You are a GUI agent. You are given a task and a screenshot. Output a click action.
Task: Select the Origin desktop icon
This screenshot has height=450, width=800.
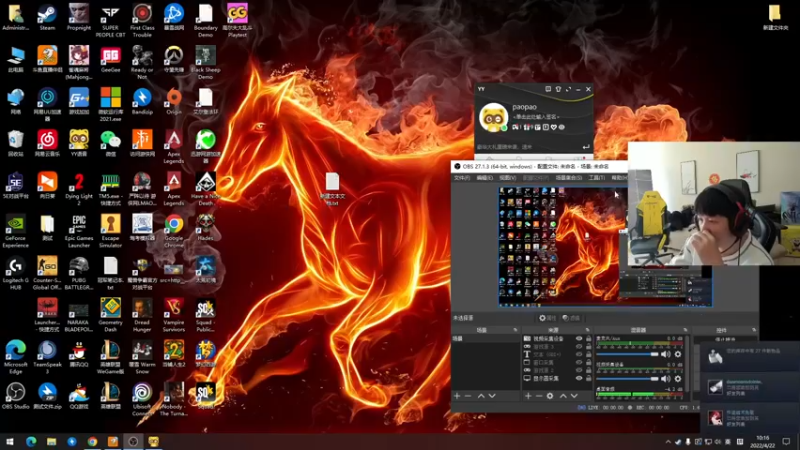click(x=173, y=101)
